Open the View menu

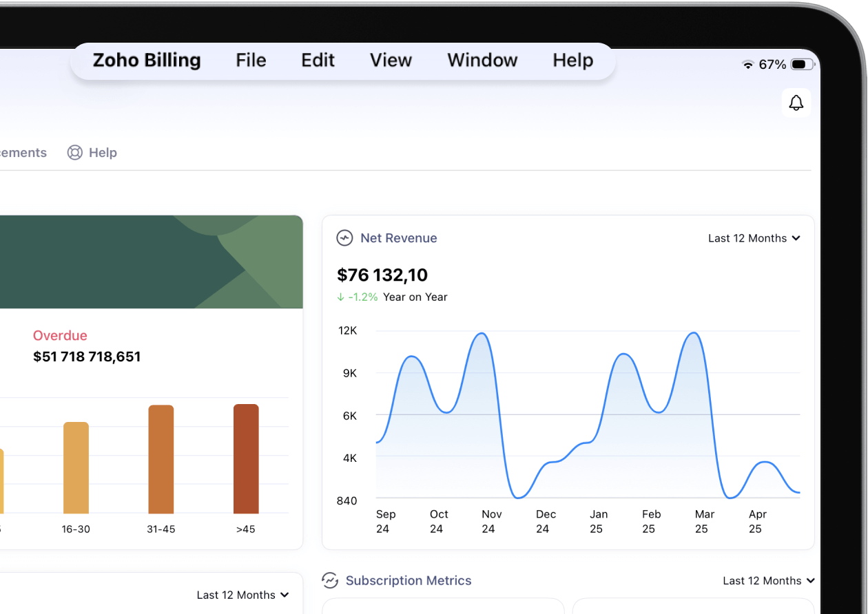coord(391,61)
